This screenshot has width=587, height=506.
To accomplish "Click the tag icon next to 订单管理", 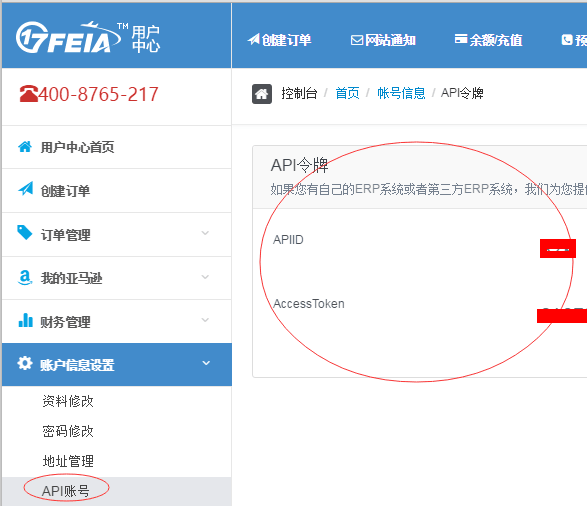I will (25, 232).
